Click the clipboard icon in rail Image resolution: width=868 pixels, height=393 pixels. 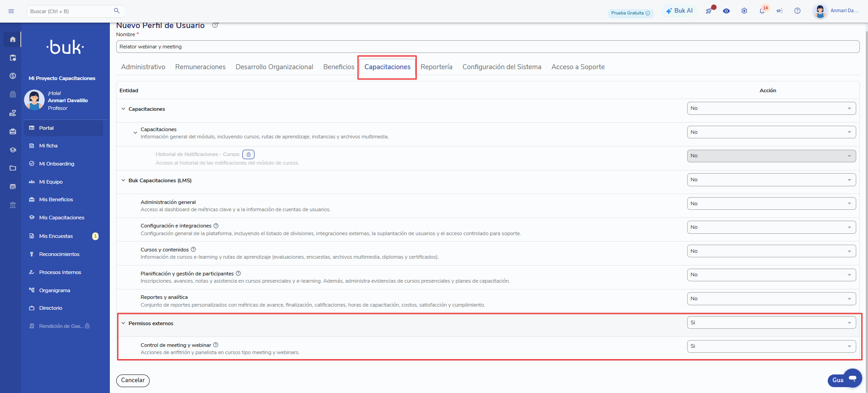coord(13,57)
